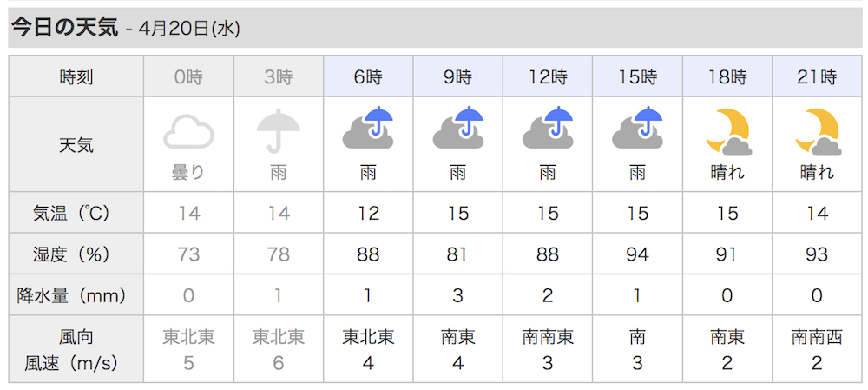Click the gray umbrella icon at 3時
The width and height of the screenshot is (868, 390).
click(279, 130)
